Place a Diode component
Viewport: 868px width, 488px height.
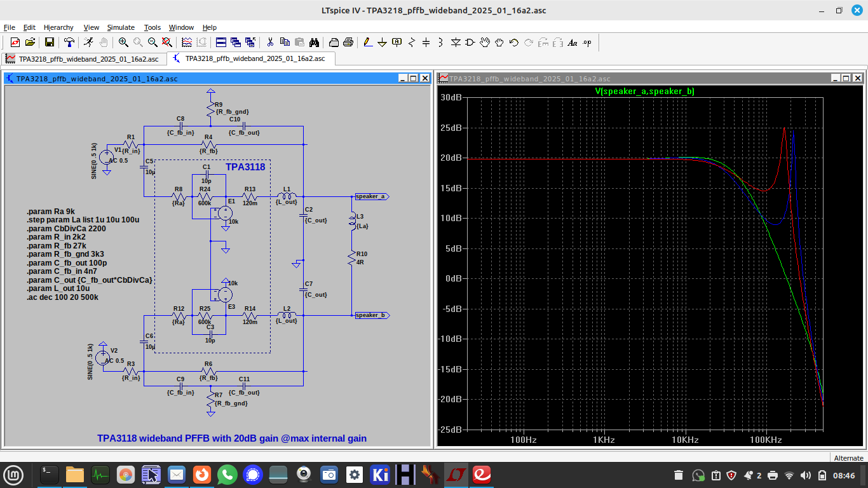pyautogui.click(x=456, y=43)
